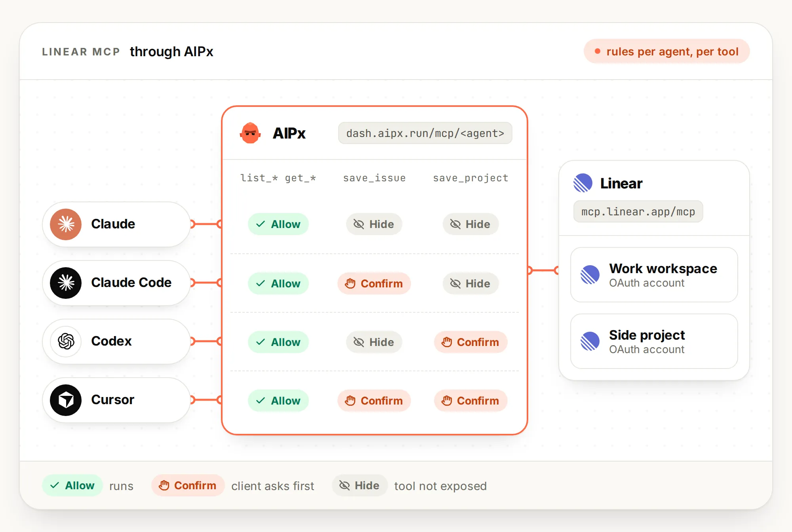Click the Confirm legend chip
Screen dimensions: 792x532
(x=188, y=485)
